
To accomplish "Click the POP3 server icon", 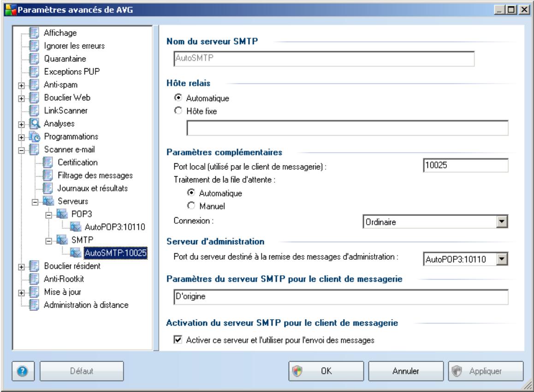I will click(62, 214).
